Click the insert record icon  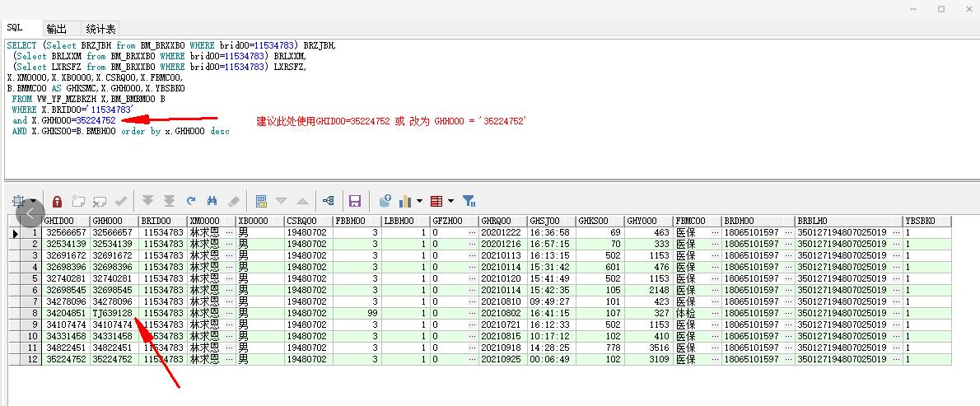(x=78, y=201)
